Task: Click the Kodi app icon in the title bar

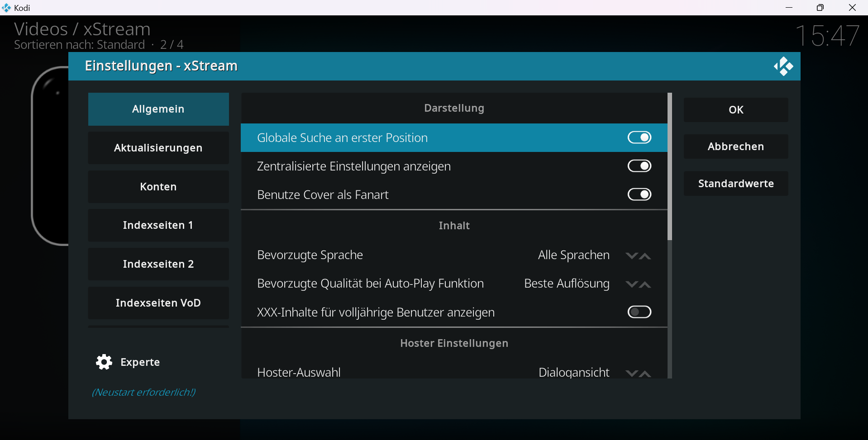Action: [6, 8]
